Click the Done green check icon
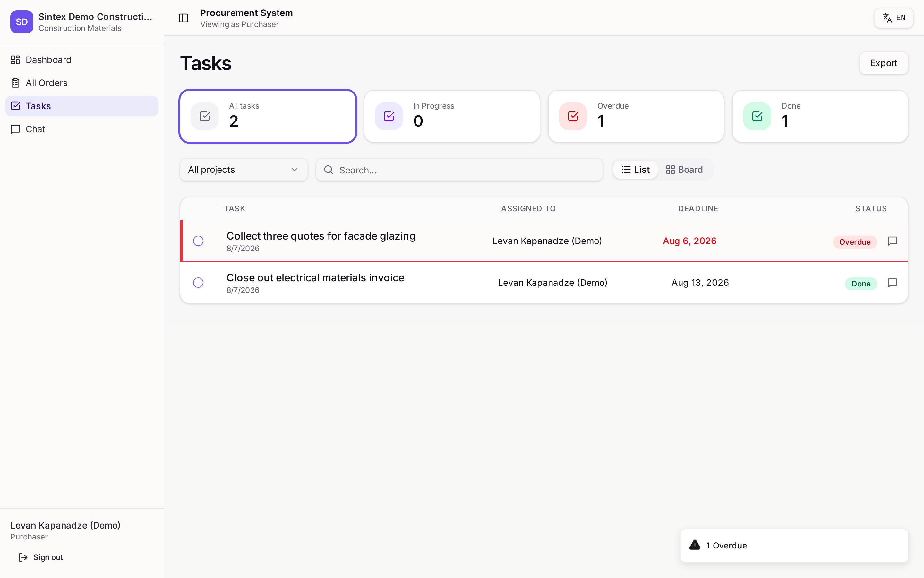 click(757, 116)
